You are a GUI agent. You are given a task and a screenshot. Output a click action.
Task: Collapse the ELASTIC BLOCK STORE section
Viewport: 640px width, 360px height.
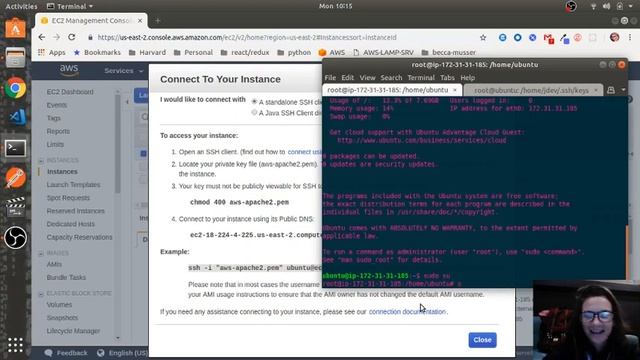click(x=41, y=294)
